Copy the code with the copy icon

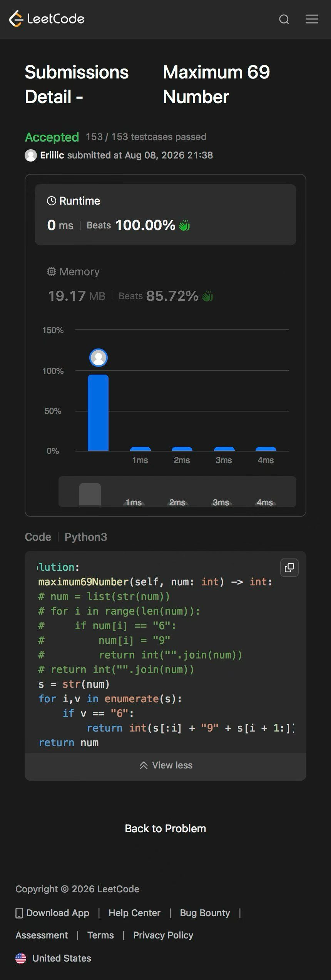(289, 568)
